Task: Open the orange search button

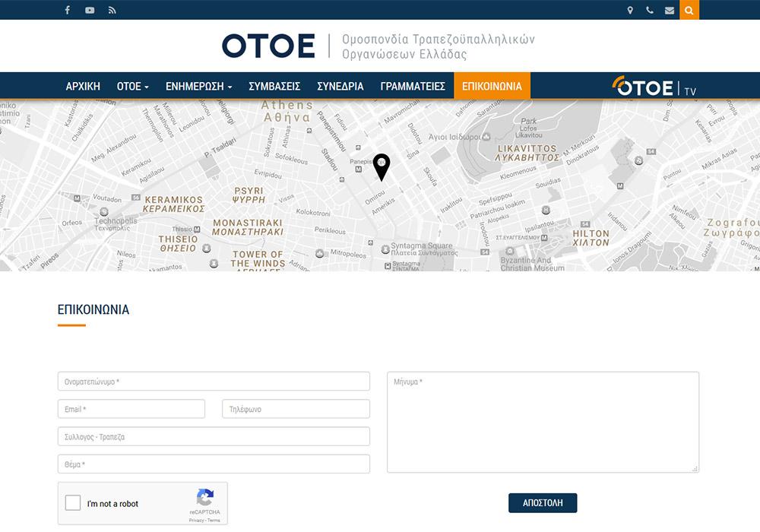Action: [x=689, y=10]
